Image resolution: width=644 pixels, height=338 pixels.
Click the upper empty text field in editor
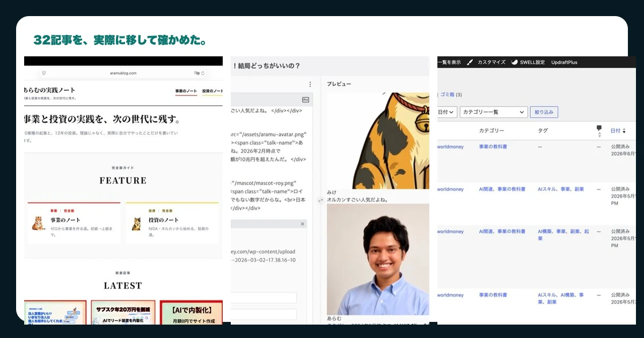click(264, 298)
